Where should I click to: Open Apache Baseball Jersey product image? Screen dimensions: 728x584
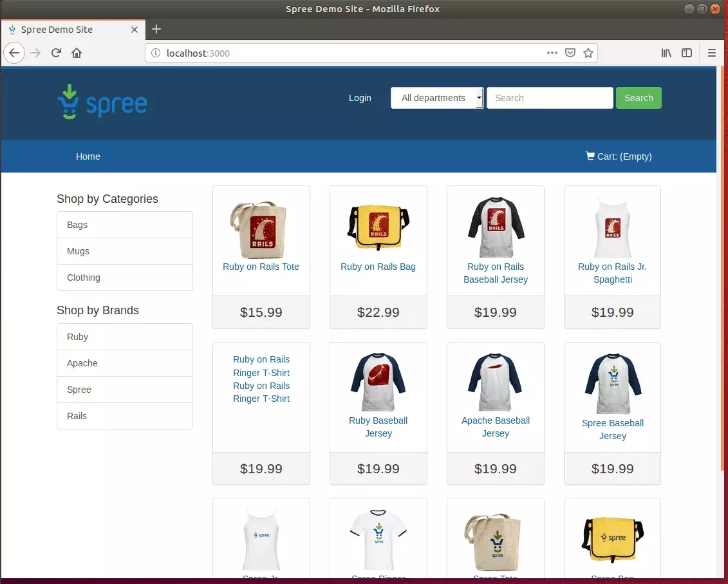(495, 382)
